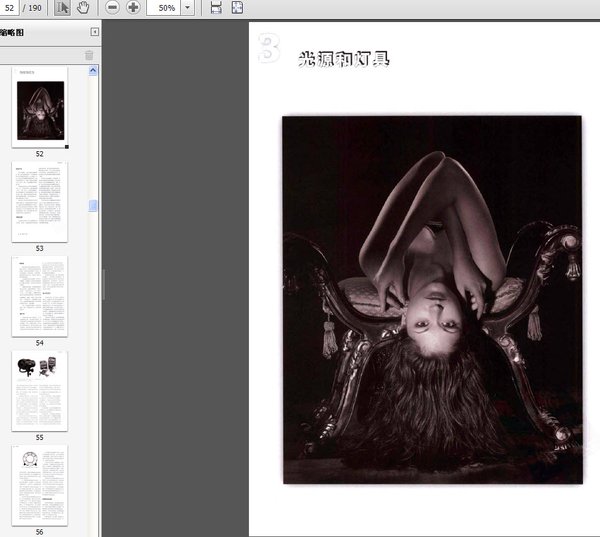This screenshot has width=600, height=537.
Task: Open page 53 thumbnail
Action: (x=40, y=202)
